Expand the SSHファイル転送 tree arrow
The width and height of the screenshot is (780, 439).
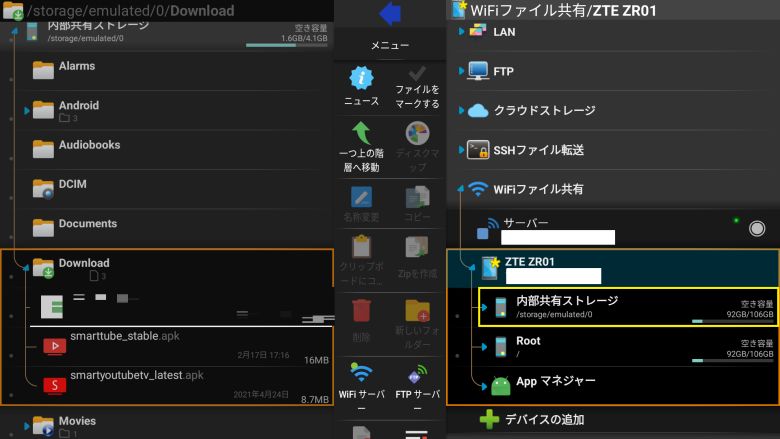point(461,150)
